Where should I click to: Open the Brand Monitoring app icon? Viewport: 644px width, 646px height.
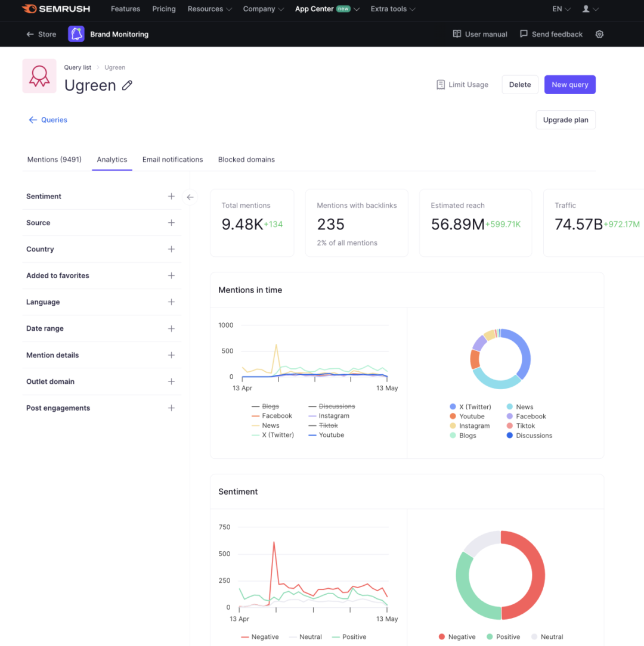[76, 34]
